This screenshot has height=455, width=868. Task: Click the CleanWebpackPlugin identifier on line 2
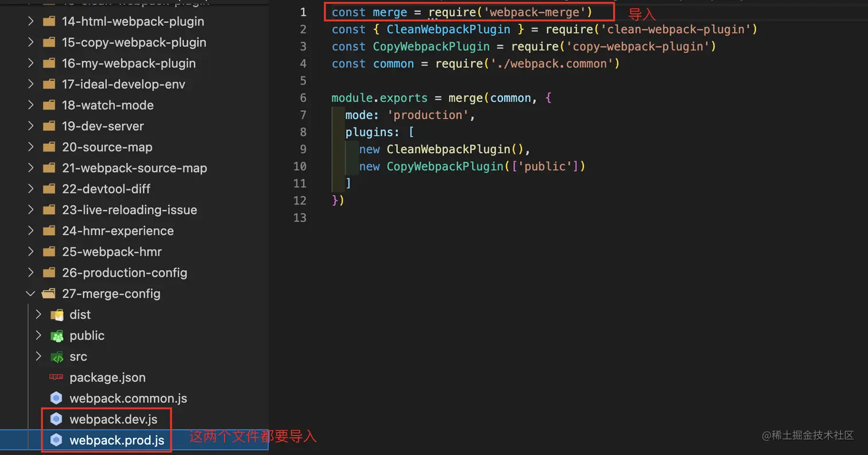(x=448, y=29)
